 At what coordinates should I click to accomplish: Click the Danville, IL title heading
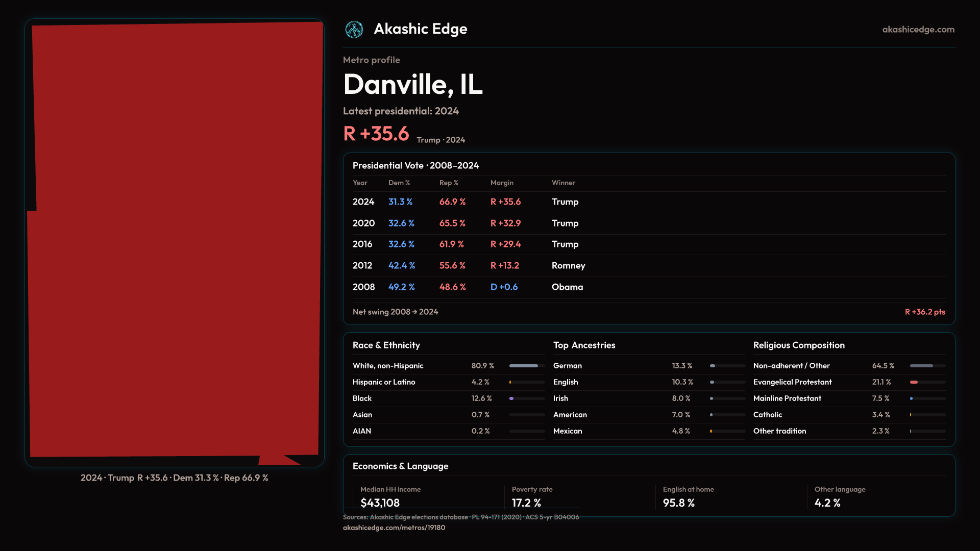click(x=412, y=84)
